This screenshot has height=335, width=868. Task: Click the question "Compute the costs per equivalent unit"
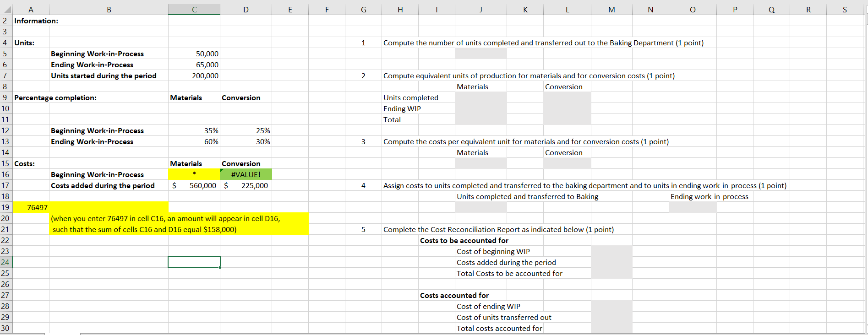point(526,141)
